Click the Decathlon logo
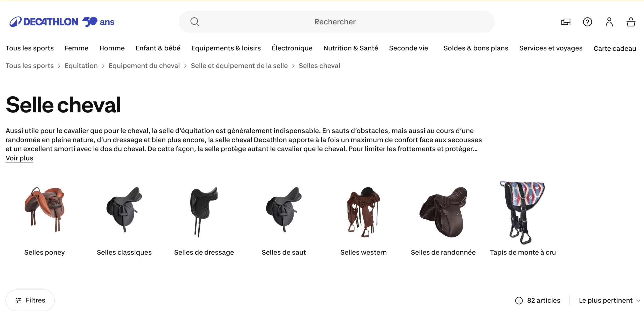Image resolution: width=644 pixels, height=316 pixels. click(62, 22)
